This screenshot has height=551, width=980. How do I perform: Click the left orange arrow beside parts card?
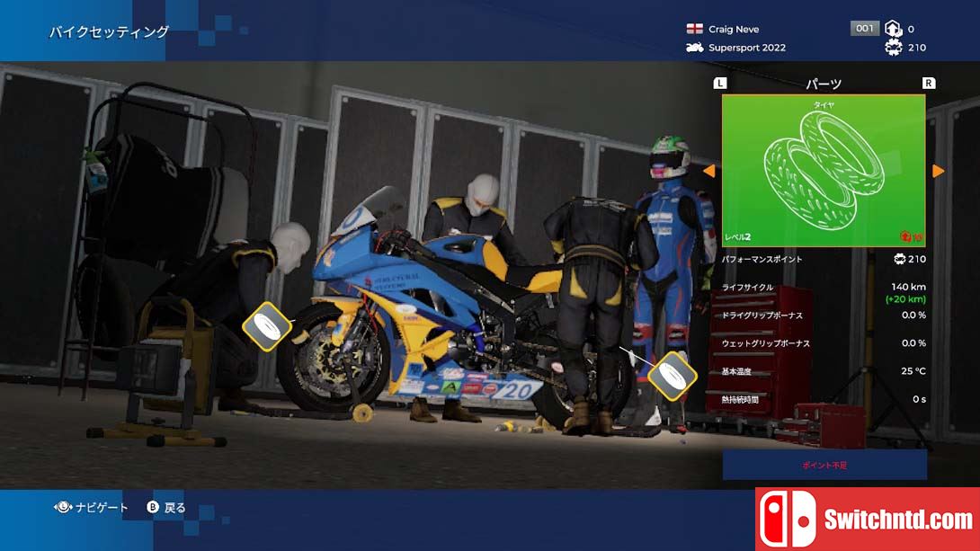(708, 171)
